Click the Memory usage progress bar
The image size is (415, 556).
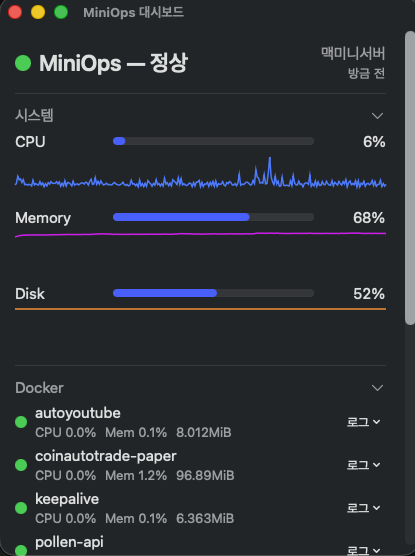pos(213,217)
